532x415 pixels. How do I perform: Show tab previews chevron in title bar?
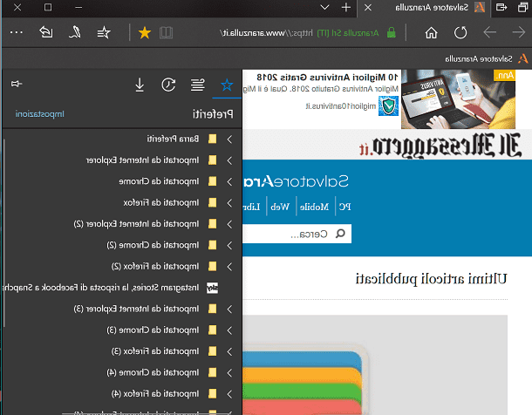point(324,7)
